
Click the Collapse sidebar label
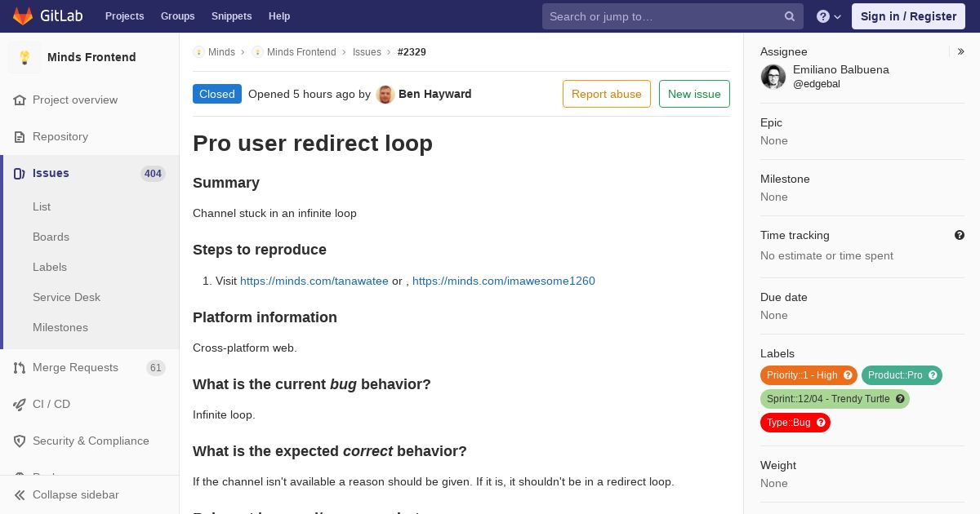(x=76, y=495)
